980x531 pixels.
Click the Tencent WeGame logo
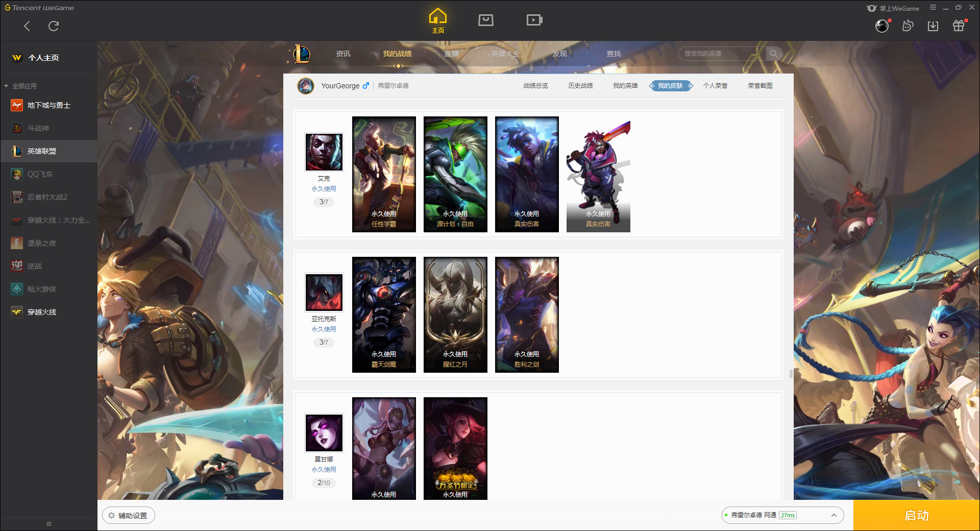tap(39, 8)
